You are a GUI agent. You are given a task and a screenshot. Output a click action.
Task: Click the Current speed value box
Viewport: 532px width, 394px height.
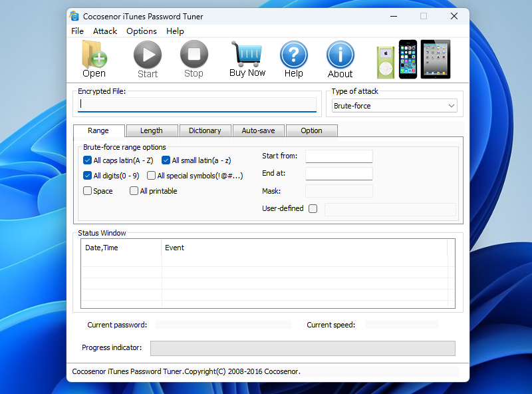402,325
